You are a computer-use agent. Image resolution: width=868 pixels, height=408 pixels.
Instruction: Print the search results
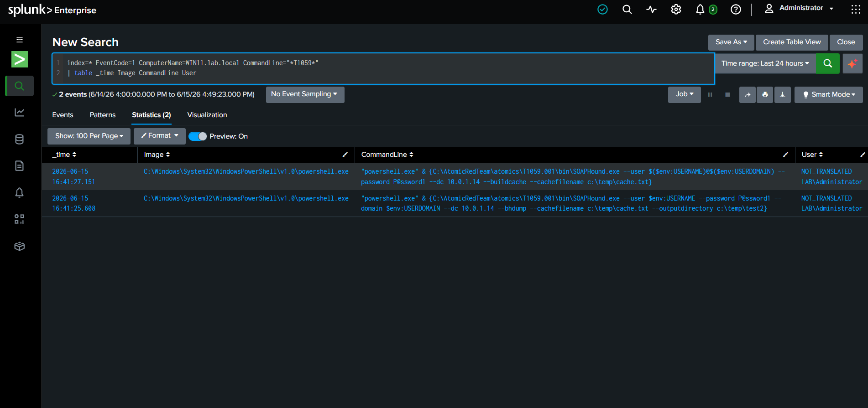click(x=765, y=95)
